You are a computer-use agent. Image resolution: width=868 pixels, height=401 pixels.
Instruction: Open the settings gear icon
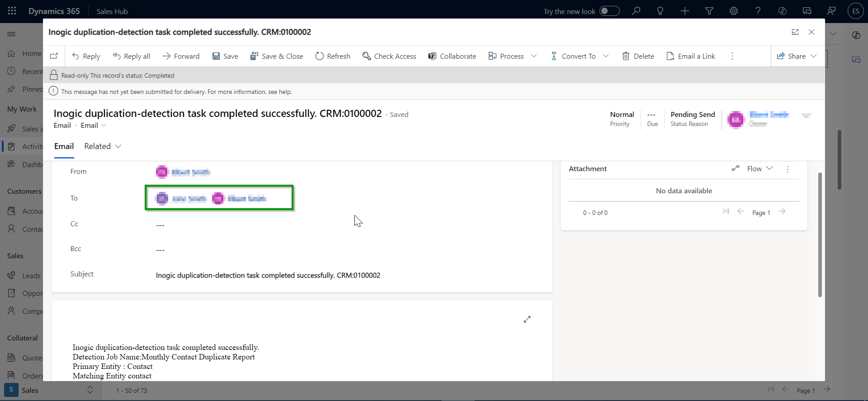734,11
